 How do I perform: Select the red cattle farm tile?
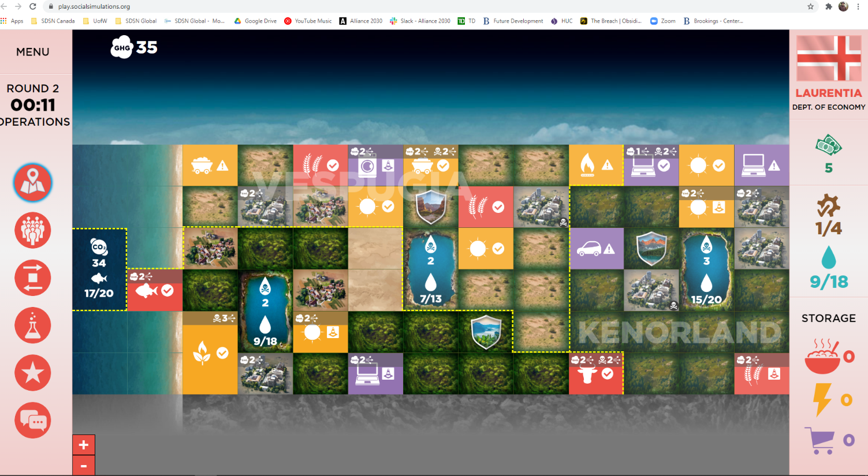pyautogui.click(x=596, y=373)
